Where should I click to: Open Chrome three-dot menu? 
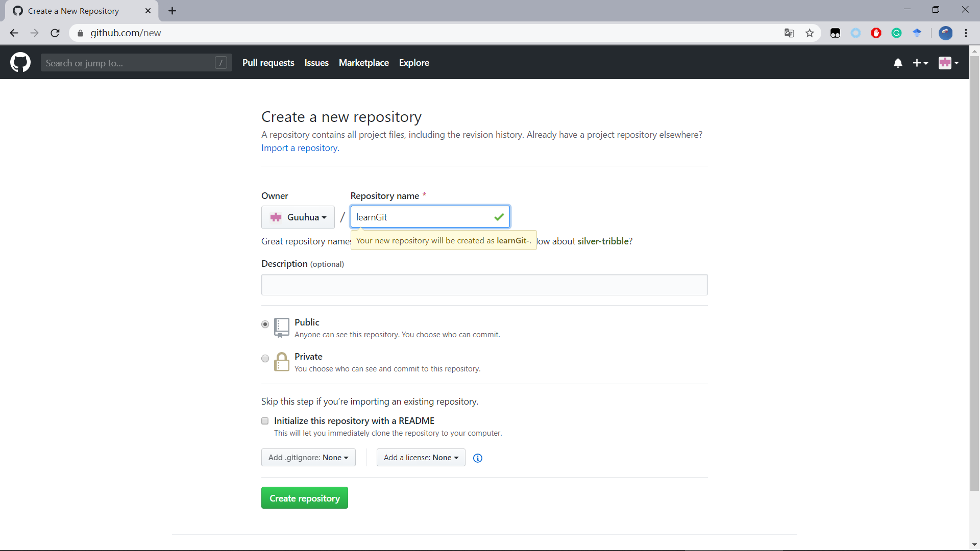click(966, 33)
